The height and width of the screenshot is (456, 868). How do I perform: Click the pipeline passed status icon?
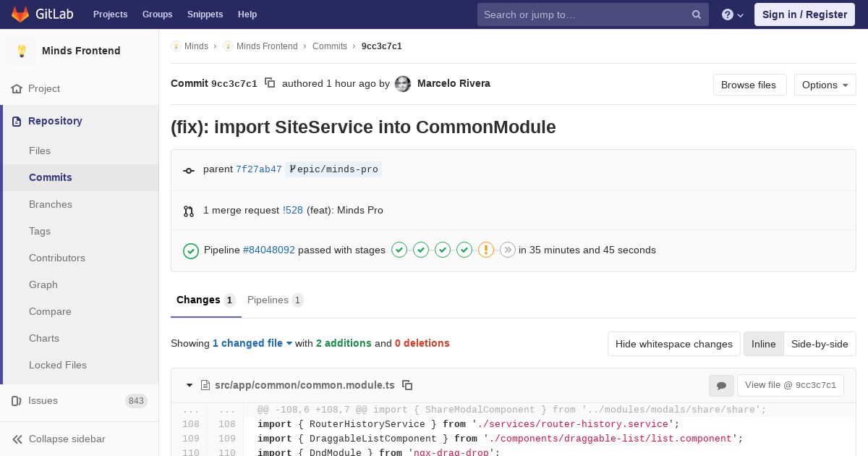pyautogui.click(x=191, y=250)
